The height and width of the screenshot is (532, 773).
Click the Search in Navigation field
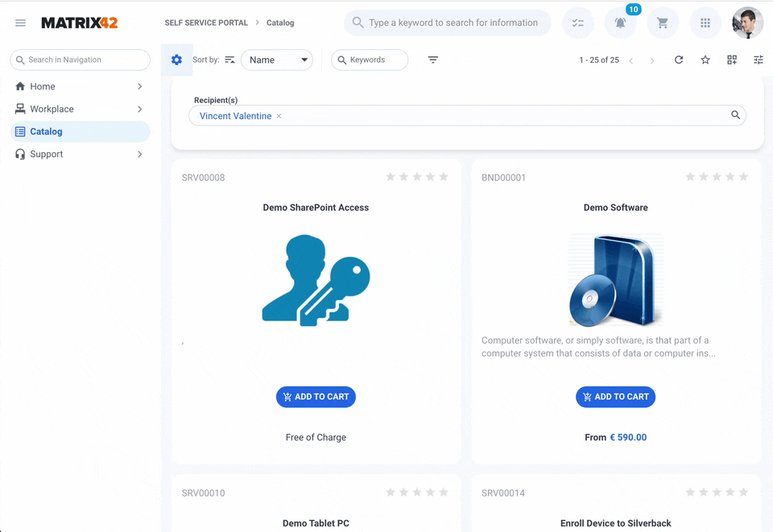80,60
